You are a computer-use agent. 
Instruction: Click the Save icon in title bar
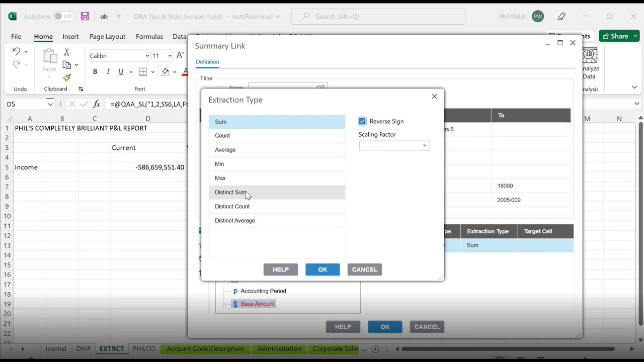point(85,16)
